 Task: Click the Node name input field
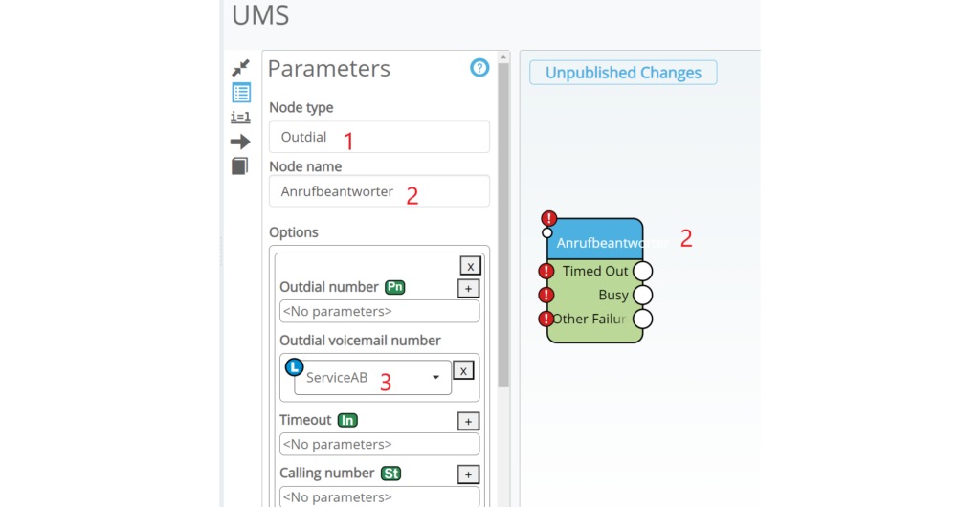tap(379, 191)
